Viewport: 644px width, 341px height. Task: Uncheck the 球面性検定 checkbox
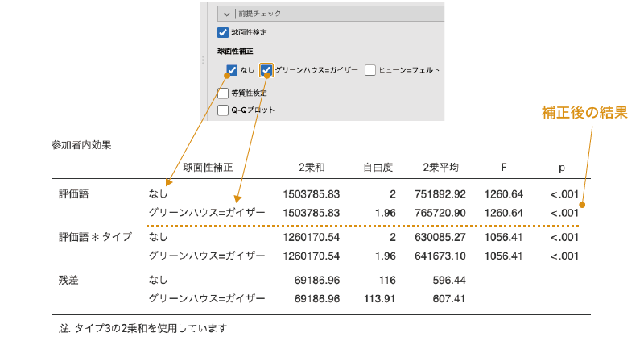click(223, 33)
